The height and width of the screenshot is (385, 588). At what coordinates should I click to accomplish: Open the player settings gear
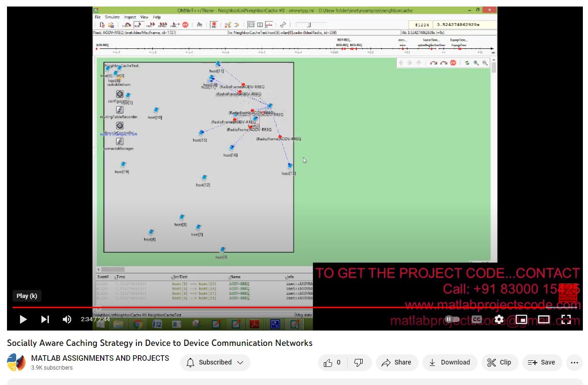tap(499, 319)
